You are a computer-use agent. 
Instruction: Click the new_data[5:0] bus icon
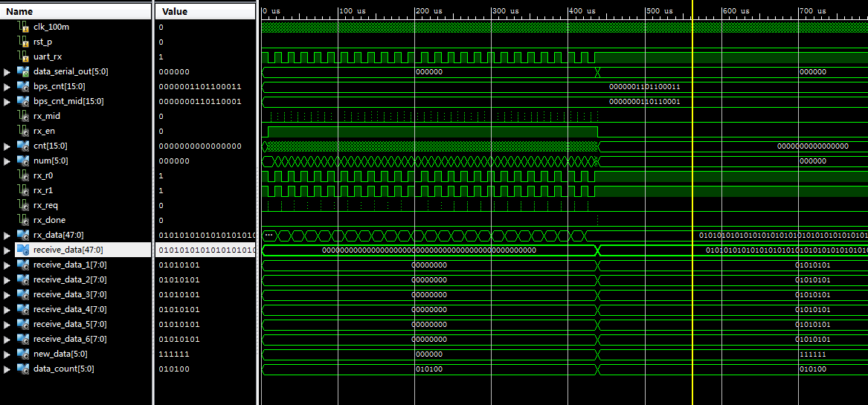pos(23,354)
